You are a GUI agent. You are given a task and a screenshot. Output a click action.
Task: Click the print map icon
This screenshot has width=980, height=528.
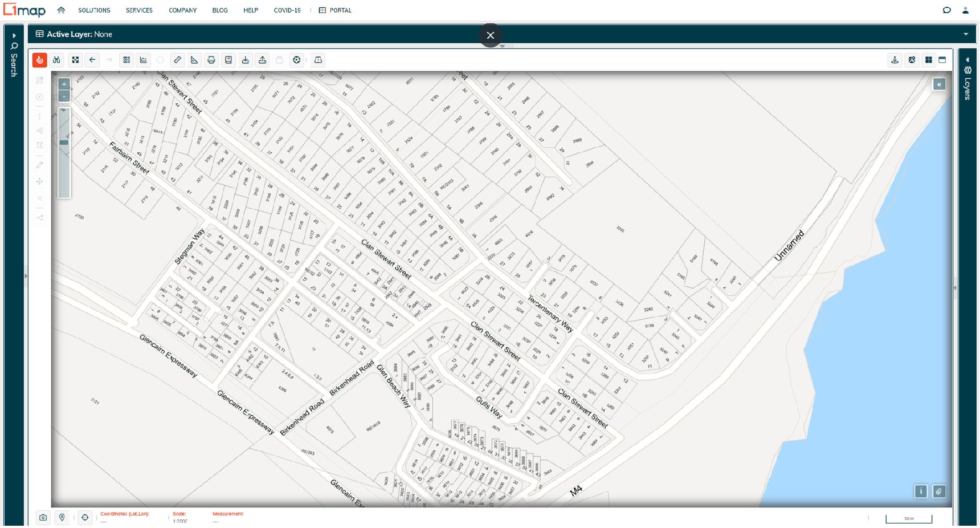211,60
